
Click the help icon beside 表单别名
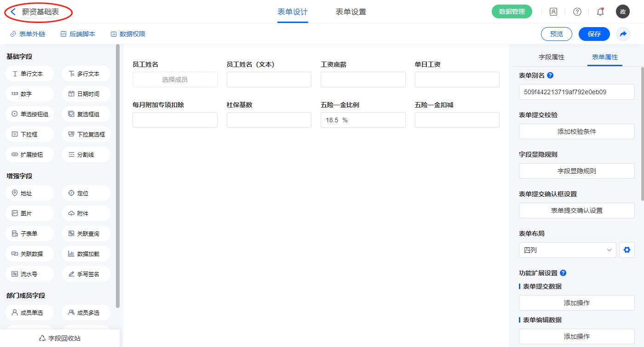click(x=550, y=75)
